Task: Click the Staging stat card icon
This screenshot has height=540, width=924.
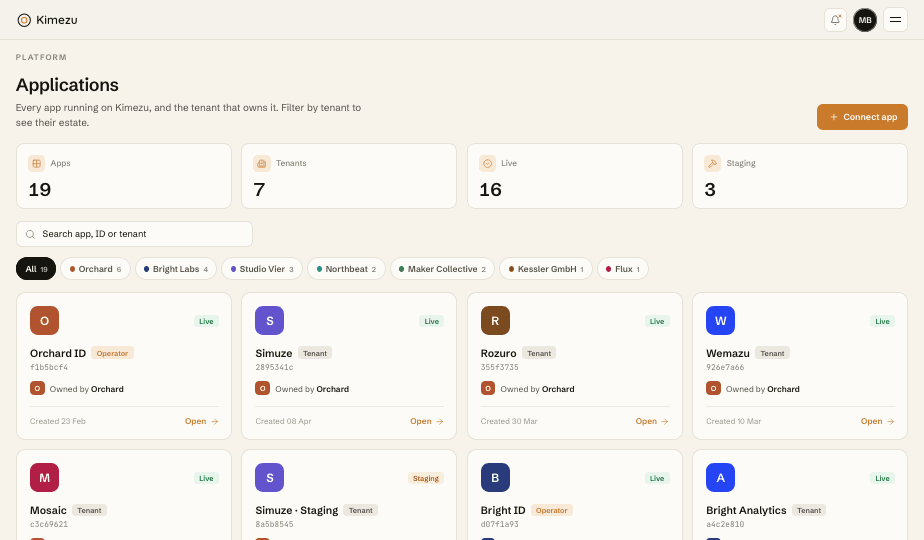Action: [712, 163]
